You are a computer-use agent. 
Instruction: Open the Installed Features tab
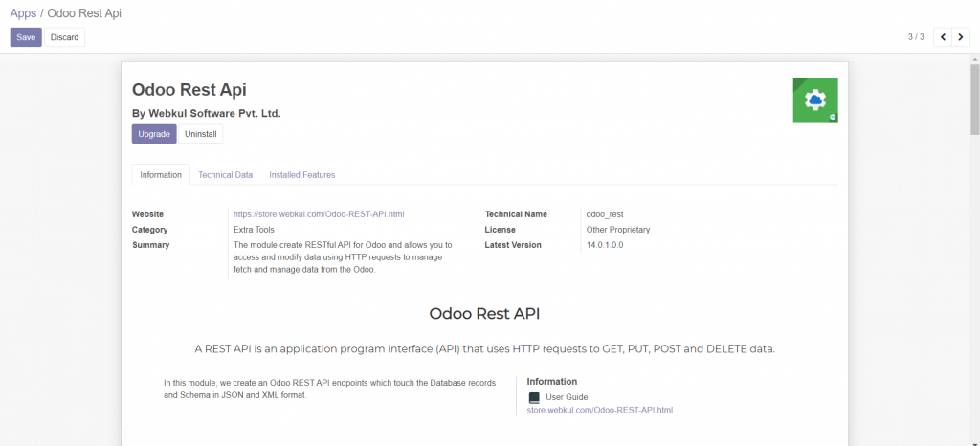coord(301,175)
